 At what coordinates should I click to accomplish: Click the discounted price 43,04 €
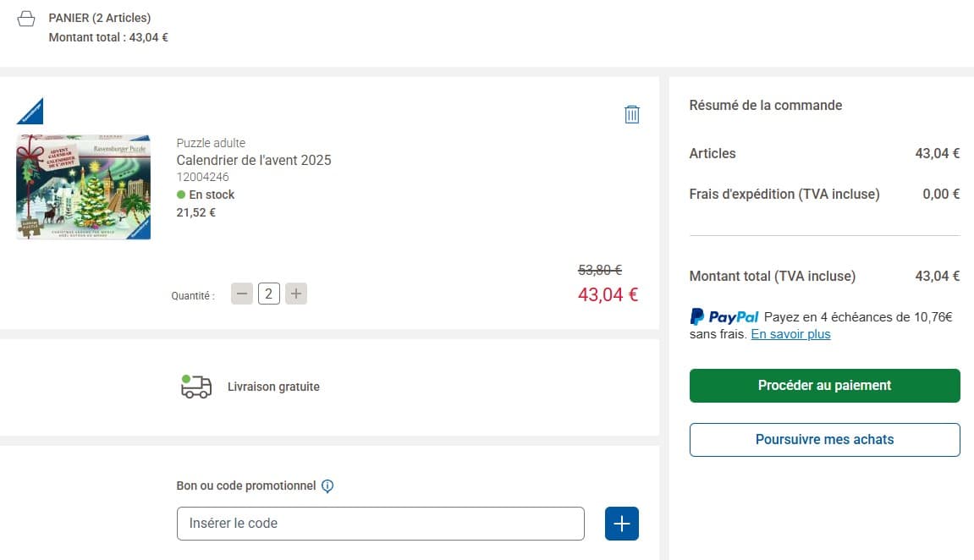click(607, 294)
